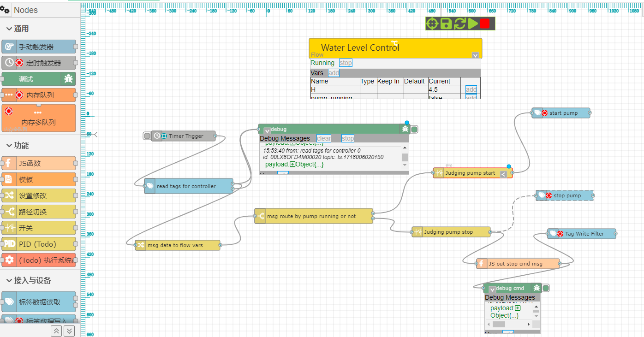Screen dimensions: 644x337
Task: Click the Current value 4.5 cell
Action: [x=444, y=89]
